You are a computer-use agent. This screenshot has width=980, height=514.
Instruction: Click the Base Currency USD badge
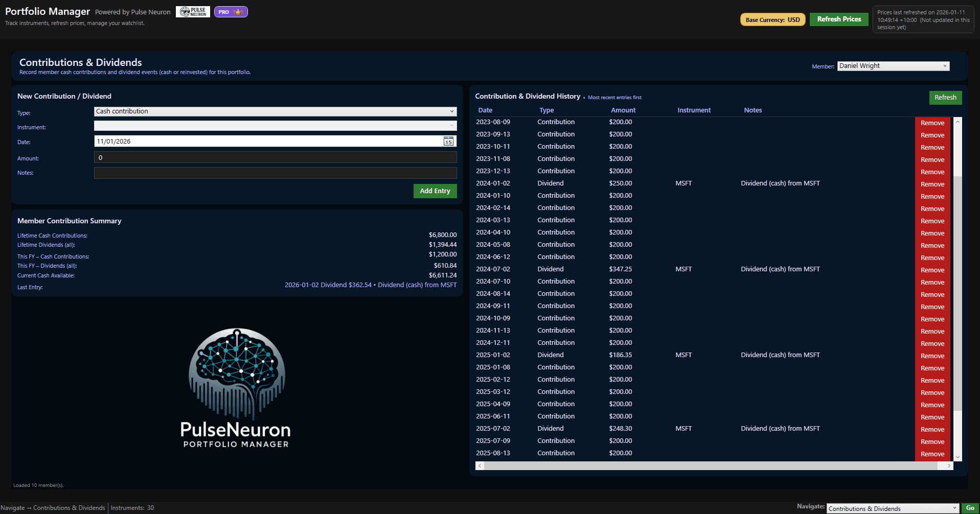point(772,19)
